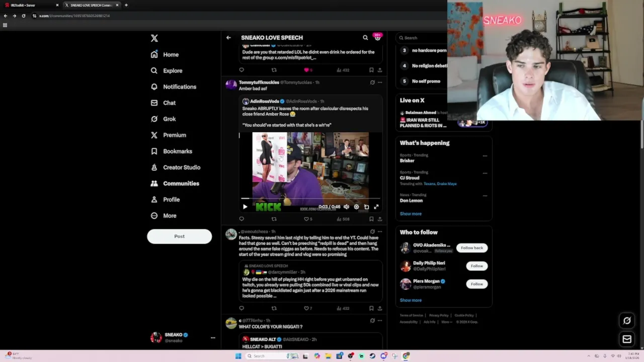Unlike the top post with pink heart
644x362 pixels.
(x=308, y=70)
